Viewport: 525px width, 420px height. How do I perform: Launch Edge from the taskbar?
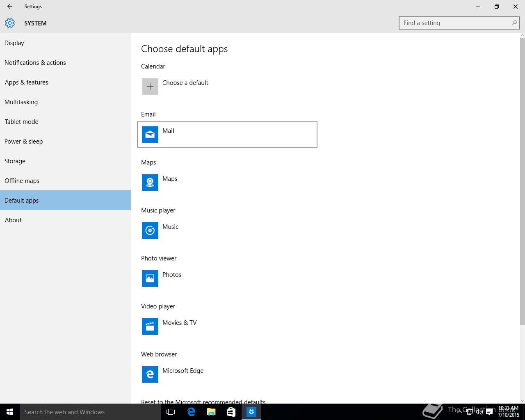pos(191,412)
